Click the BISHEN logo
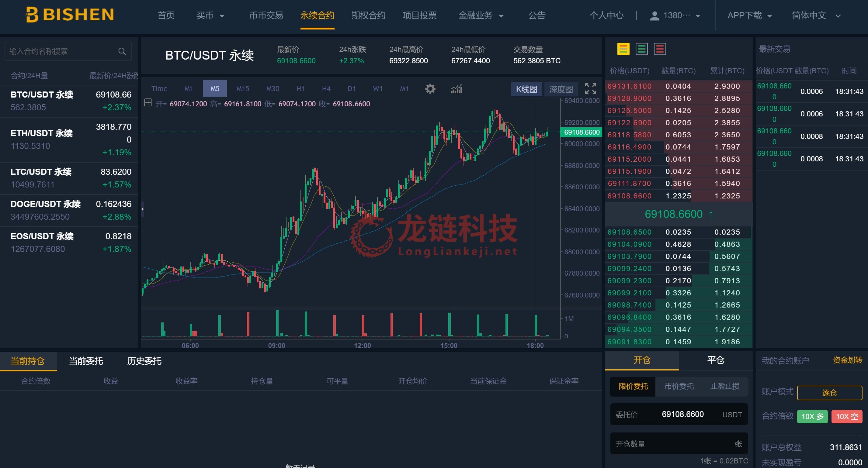The image size is (868, 468). (70, 15)
